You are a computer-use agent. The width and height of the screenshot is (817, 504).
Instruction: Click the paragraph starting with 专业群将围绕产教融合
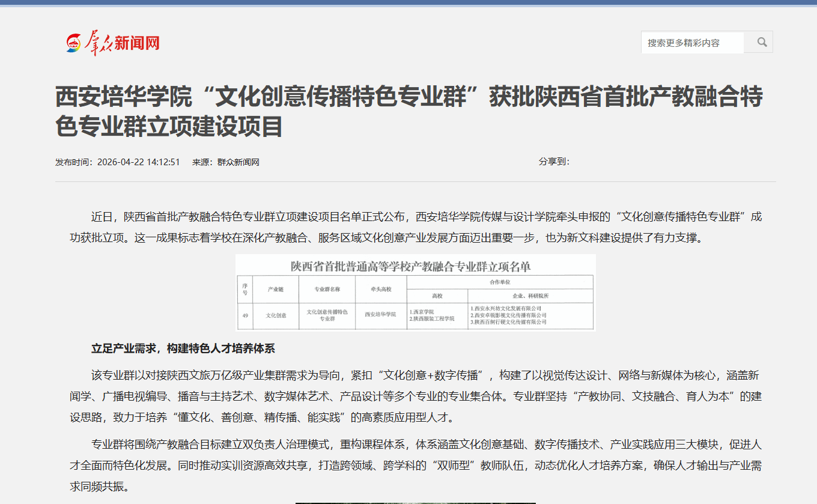click(x=415, y=465)
